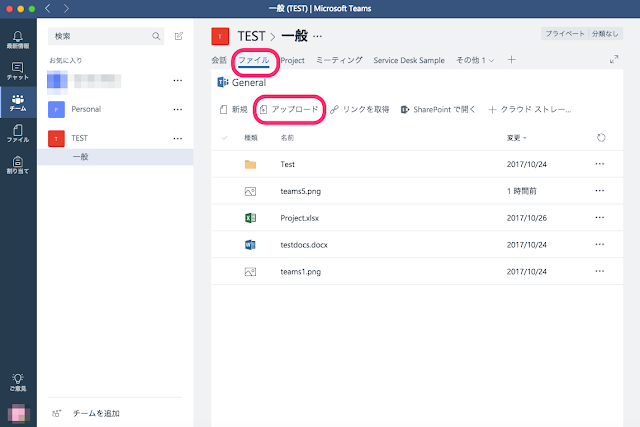Viewport: 640px width, 427px height.
Task: Open more options for testdocs.docx
Action: point(600,244)
